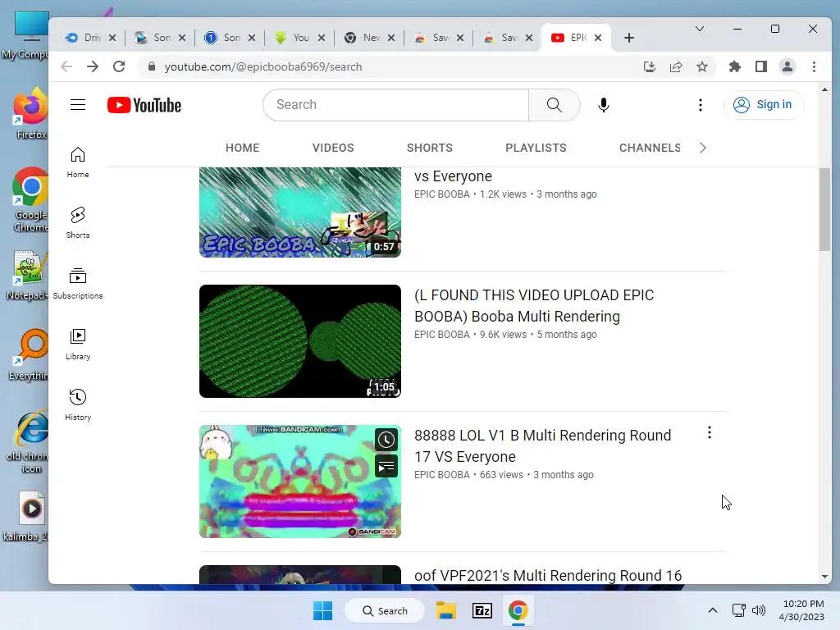The image size is (840, 630).
Task: Switch to the PLAYLISTS channel tab
Action: click(x=536, y=148)
